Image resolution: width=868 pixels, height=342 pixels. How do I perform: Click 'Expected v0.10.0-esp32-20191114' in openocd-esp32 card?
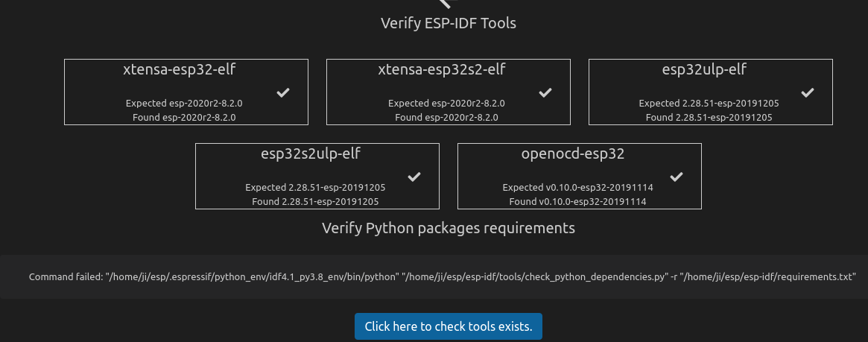(578, 188)
